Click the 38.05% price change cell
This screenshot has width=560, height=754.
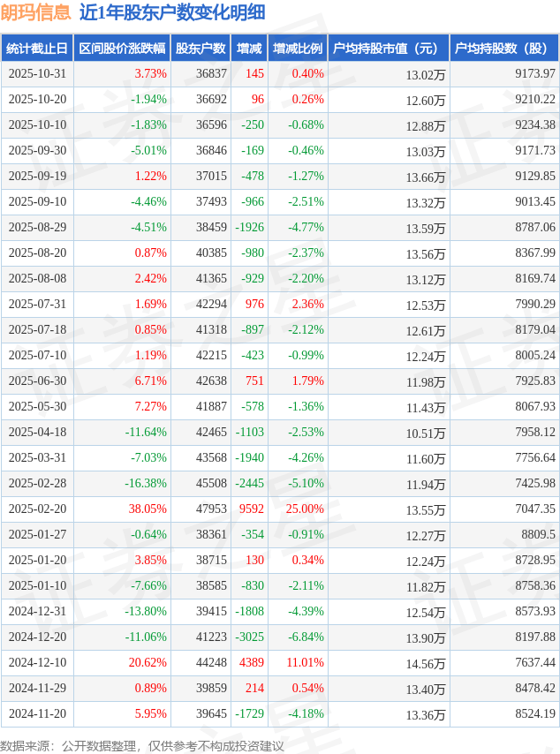(148, 509)
